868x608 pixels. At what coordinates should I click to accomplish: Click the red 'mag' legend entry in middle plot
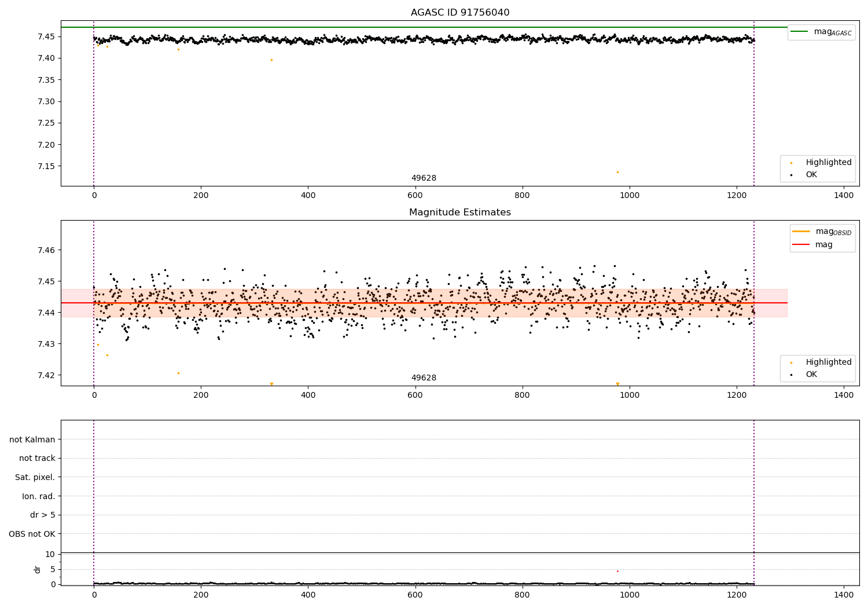coord(814,244)
